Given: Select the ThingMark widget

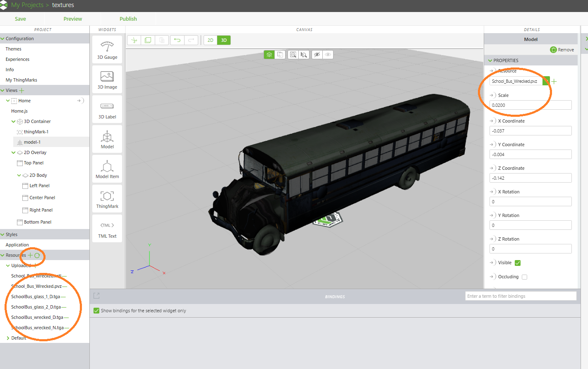Looking at the screenshot, I should (107, 199).
